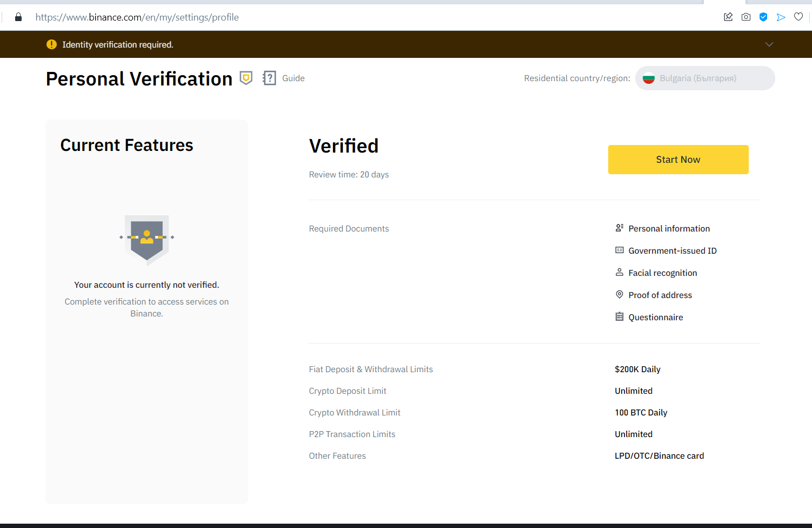Screen dimensions: 812x528
Task: Click 'Personal information' text
Action: [669, 229]
